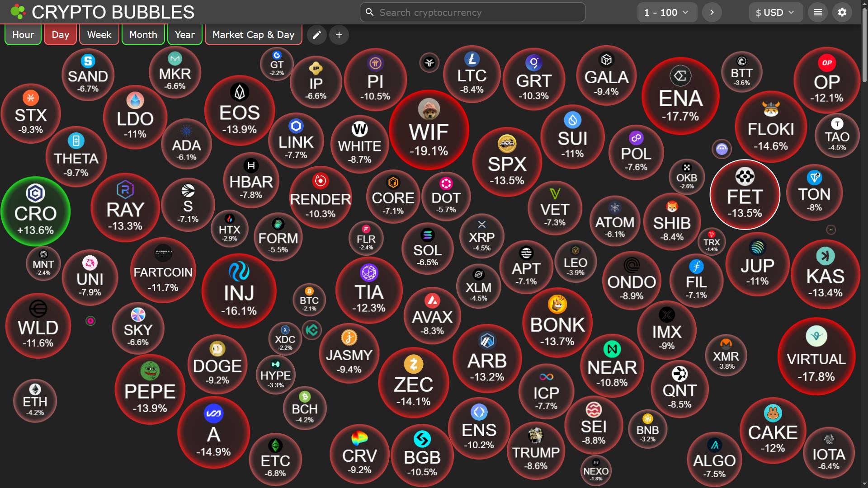Open the $ USD currency dropdown
Image resolution: width=868 pixels, height=488 pixels.
[776, 12]
